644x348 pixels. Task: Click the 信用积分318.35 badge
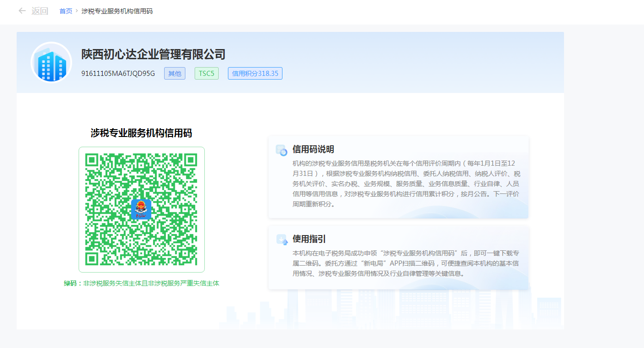click(255, 74)
